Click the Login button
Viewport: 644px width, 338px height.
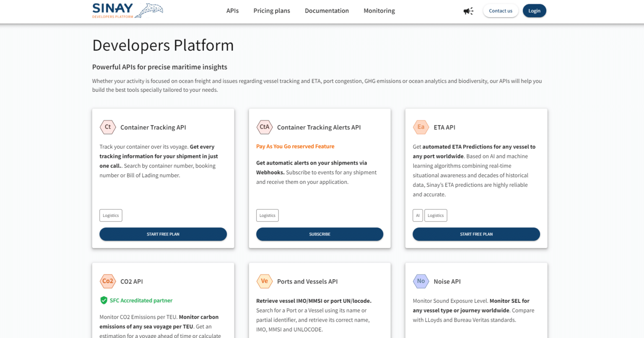click(x=534, y=11)
